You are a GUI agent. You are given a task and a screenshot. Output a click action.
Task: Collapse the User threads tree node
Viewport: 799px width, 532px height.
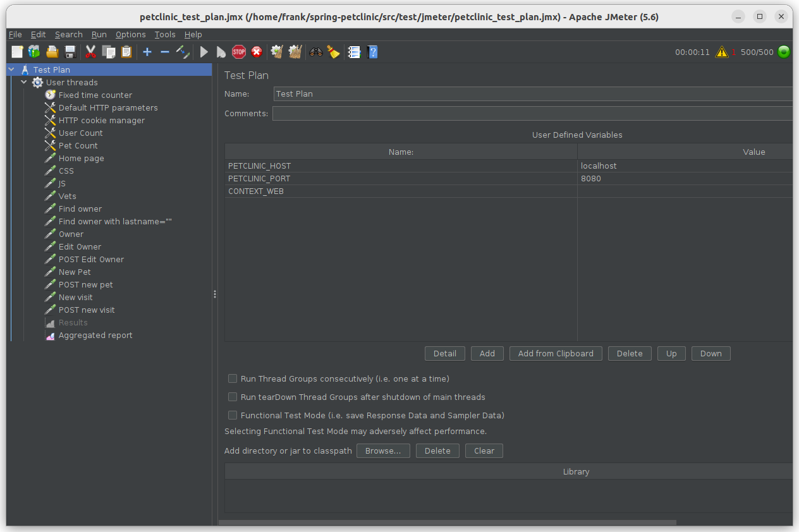(x=24, y=82)
